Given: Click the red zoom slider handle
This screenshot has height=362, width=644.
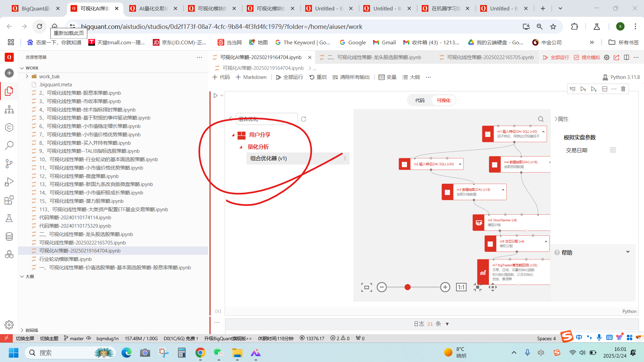Looking at the screenshot, I should 407,287.
